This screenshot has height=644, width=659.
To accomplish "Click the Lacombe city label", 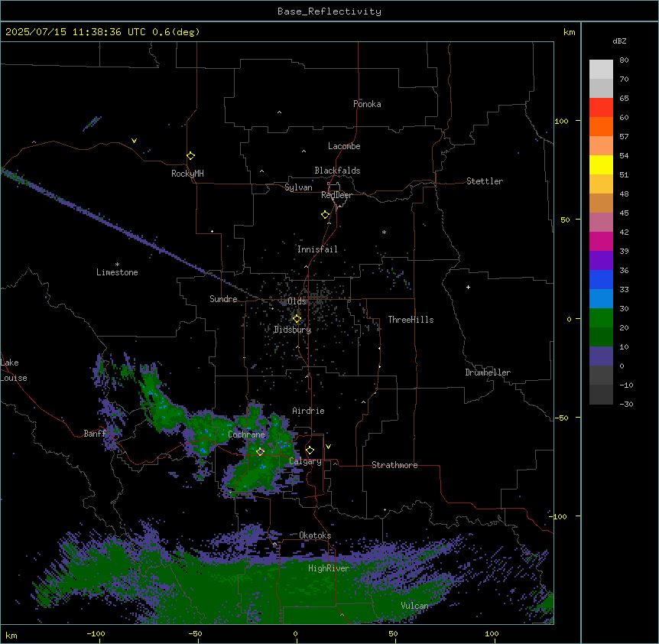I will click(x=344, y=146).
